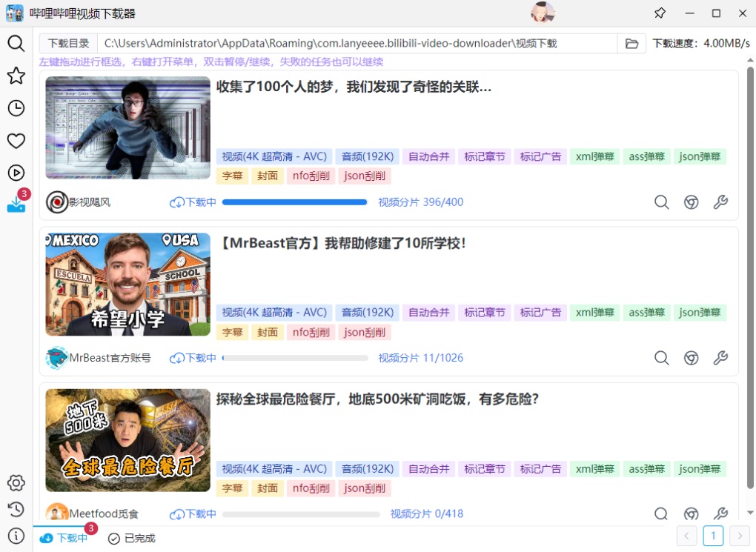This screenshot has height=552, width=756.
Task: Open Meetfood task in browser icon
Action: tap(691, 514)
